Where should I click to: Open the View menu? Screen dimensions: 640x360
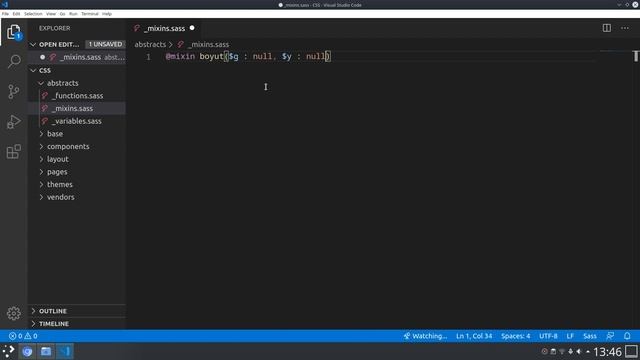point(51,14)
